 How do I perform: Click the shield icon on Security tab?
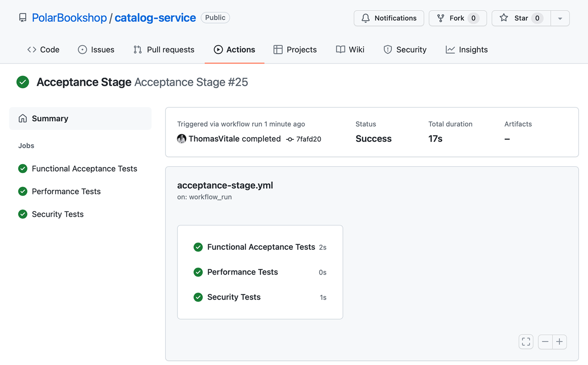click(388, 50)
